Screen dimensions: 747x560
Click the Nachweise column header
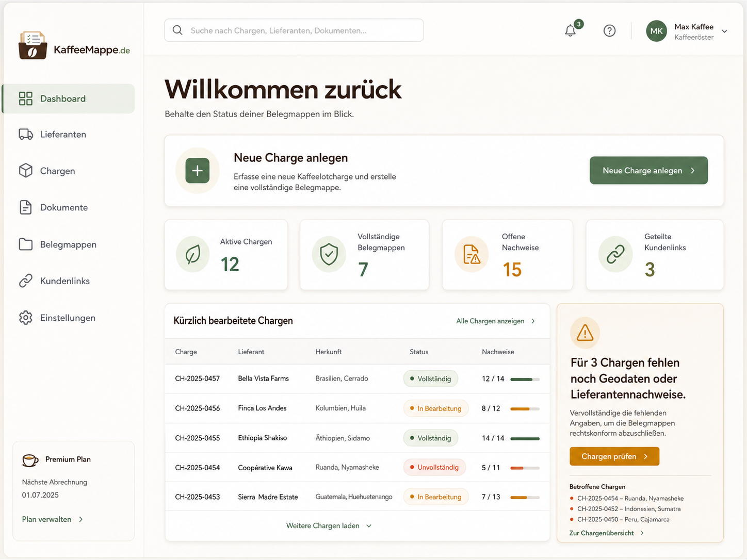(x=498, y=352)
